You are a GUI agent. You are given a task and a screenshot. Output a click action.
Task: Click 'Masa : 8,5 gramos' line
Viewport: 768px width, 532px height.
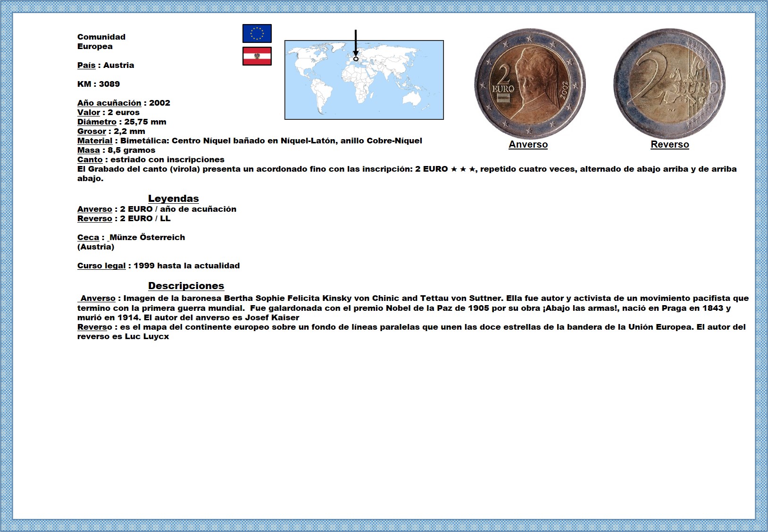117,150
